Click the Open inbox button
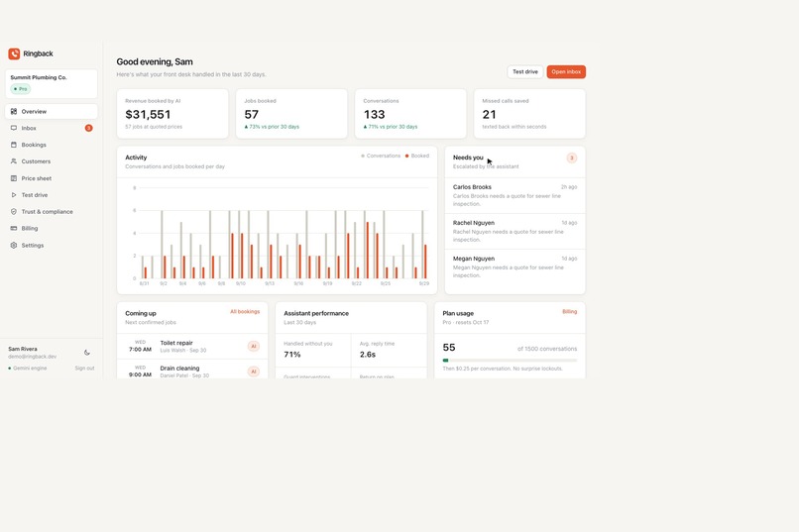Viewport: 799px width, 532px height. tap(566, 71)
